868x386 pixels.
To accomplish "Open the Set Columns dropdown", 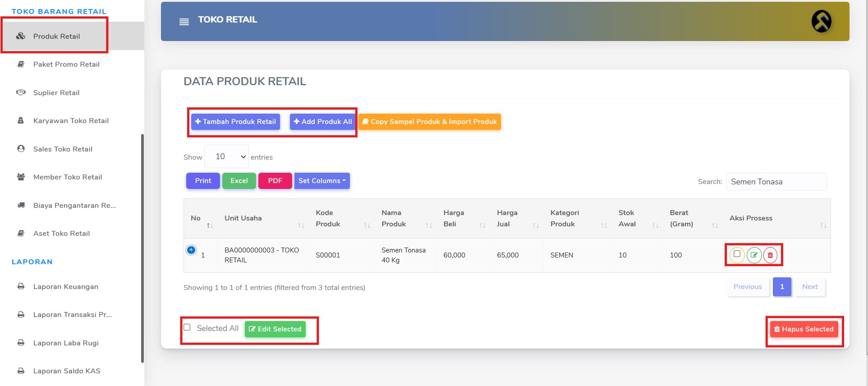I will [x=322, y=181].
